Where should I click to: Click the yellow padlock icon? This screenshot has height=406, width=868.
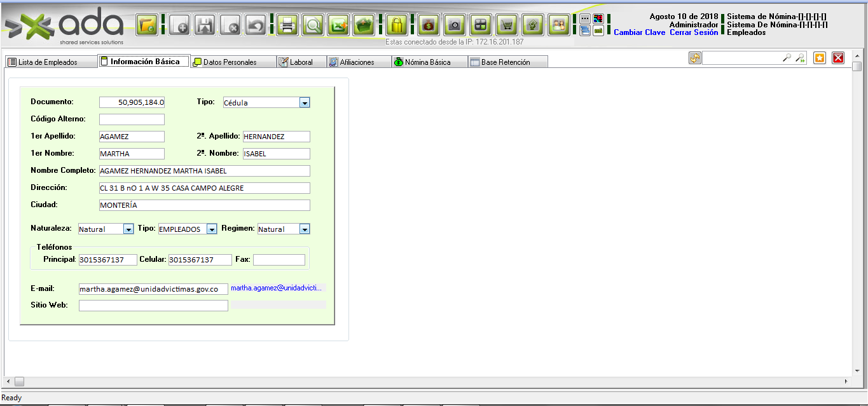(x=397, y=25)
